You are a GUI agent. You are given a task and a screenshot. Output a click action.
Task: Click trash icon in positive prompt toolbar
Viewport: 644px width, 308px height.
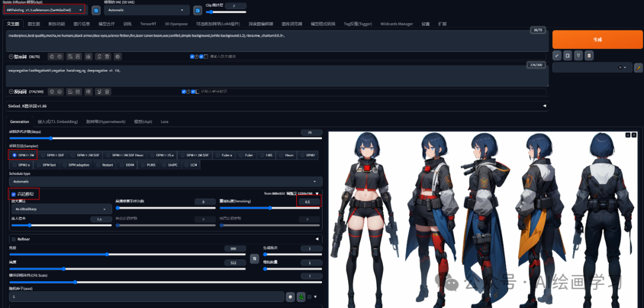tap(107, 56)
